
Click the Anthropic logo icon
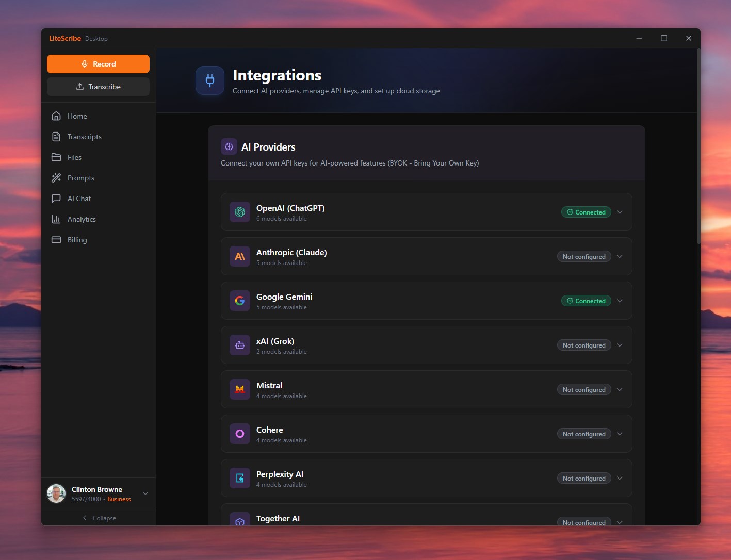coord(240,256)
